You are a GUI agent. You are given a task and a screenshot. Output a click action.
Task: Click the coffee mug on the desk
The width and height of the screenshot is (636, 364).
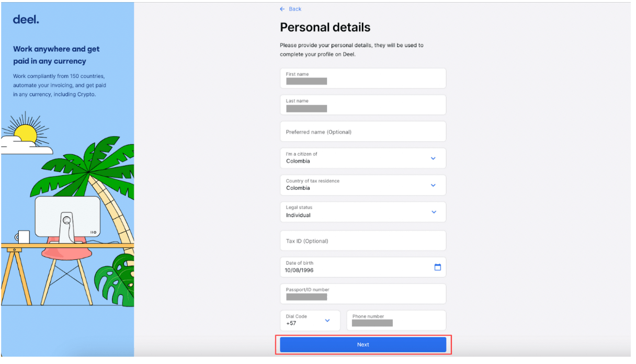(x=23, y=237)
